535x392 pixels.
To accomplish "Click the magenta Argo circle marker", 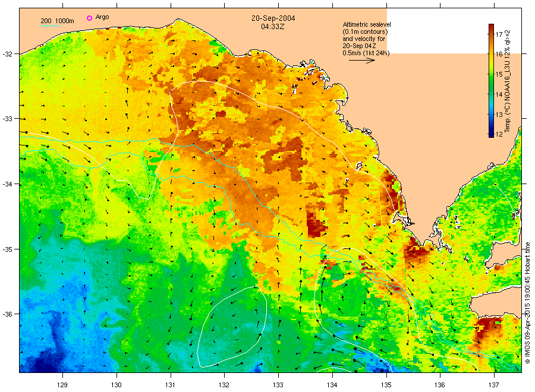I will click(89, 18).
